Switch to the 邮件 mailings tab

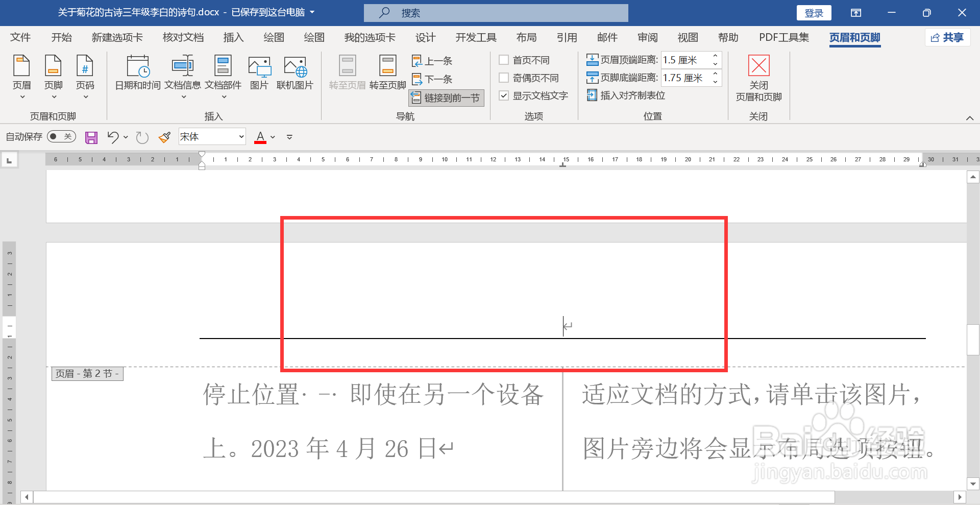pyautogui.click(x=607, y=37)
